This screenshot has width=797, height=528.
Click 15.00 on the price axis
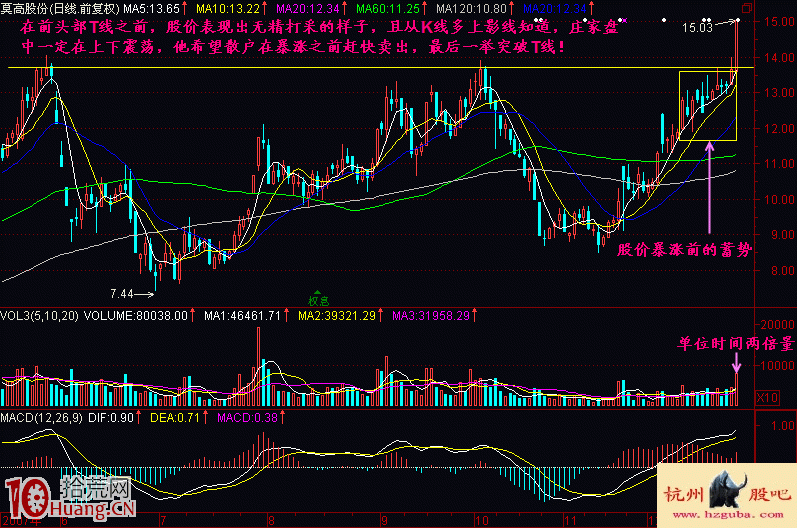coord(779,21)
